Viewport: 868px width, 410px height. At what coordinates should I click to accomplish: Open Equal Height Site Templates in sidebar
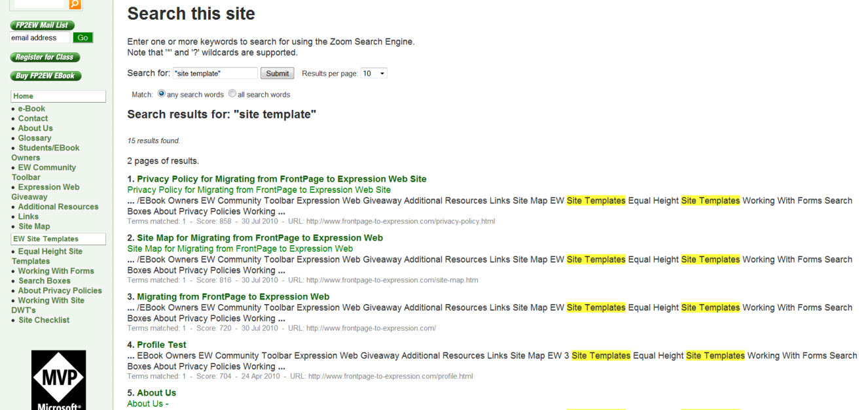[x=47, y=256]
